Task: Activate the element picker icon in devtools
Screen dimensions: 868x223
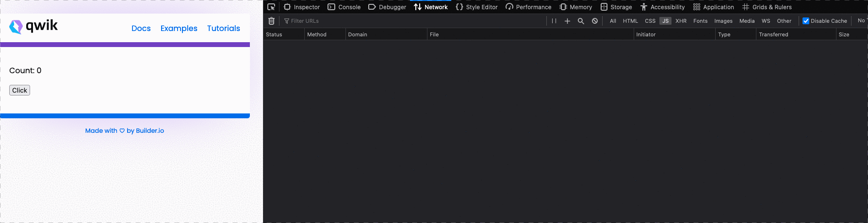Action: 271,7
